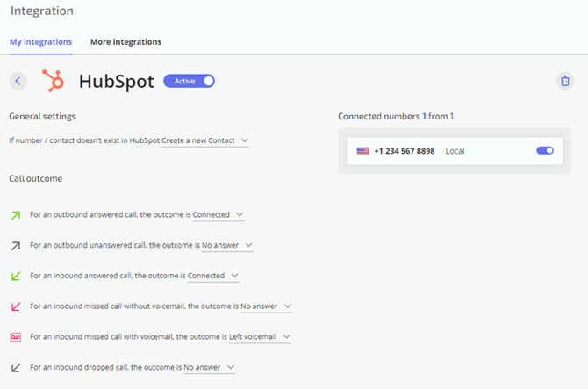Viewport: 588px width, 389px height.
Task: Expand outbound answered call Connected dropdown
Action: (219, 214)
